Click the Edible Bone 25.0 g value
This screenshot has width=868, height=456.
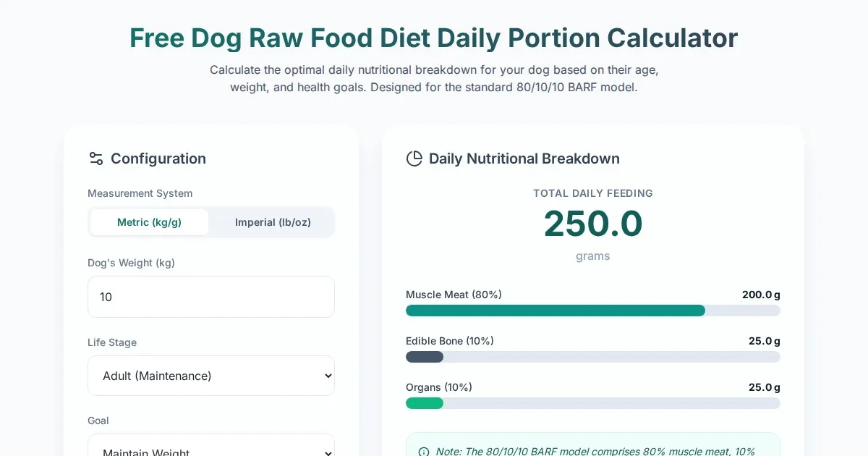(764, 341)
